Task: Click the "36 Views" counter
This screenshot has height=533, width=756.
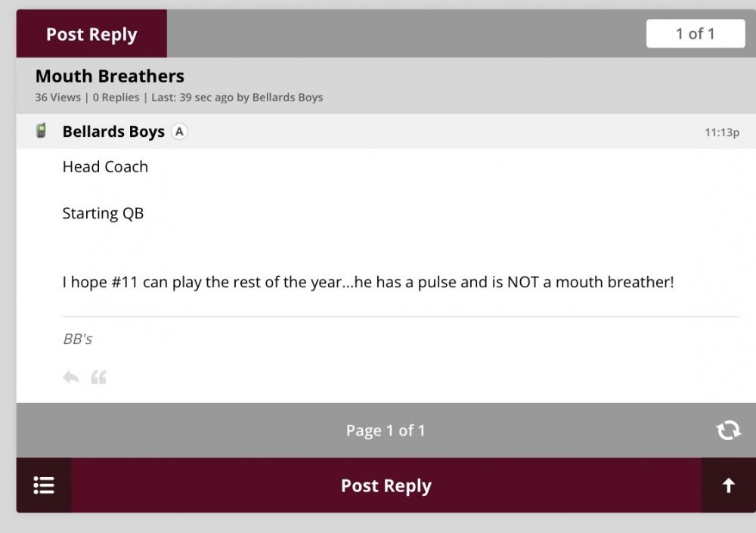Action: (x=57, y=98)
